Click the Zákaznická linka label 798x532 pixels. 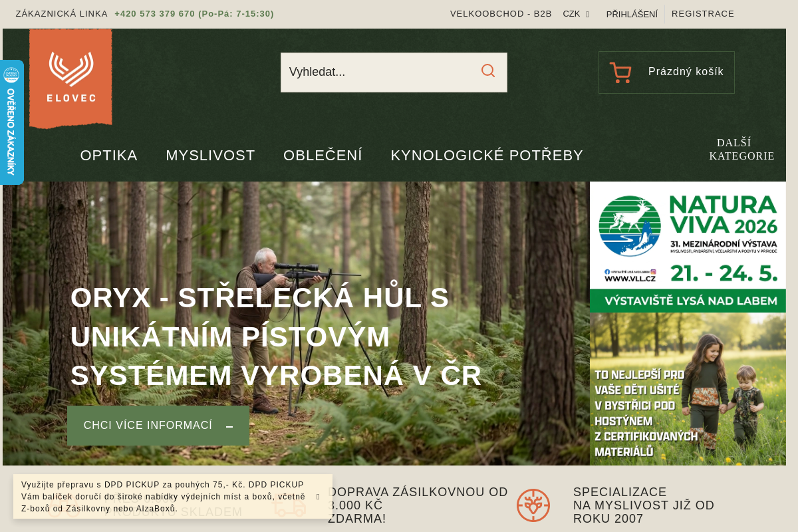[62, 14]
